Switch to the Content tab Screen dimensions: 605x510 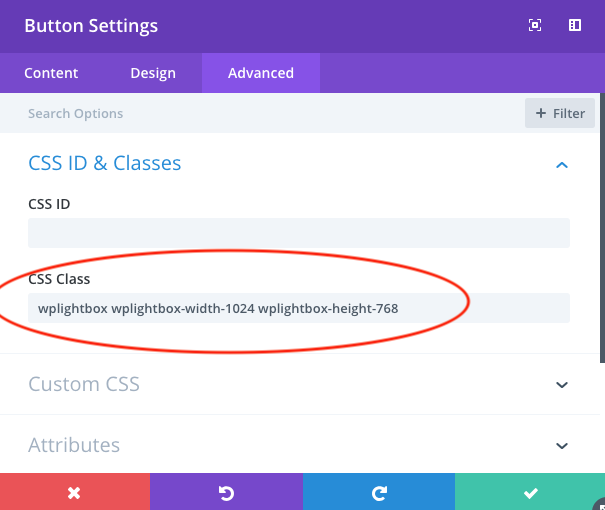[51, 73]
